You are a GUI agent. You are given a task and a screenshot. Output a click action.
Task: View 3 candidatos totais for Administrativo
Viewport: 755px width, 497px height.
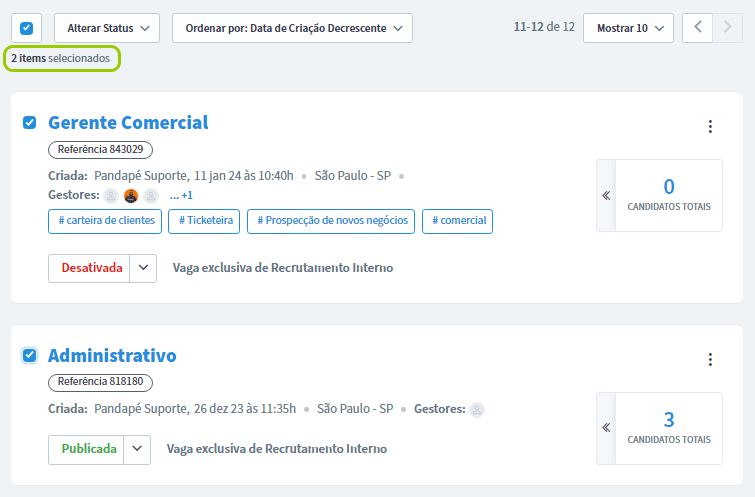tap(669, 428)
